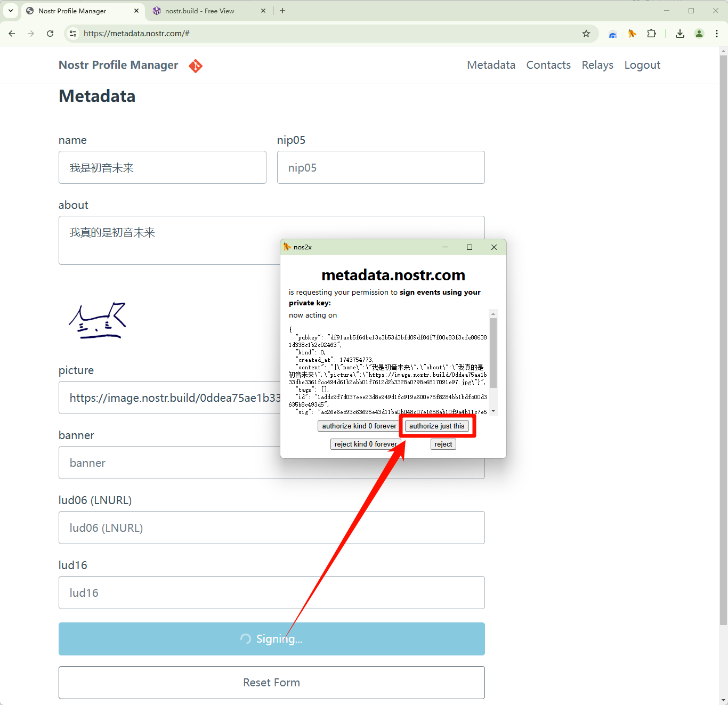The image size is (728, 705).
Task: Open the browser Extensions puzzle icon
Action: [651, 34]
